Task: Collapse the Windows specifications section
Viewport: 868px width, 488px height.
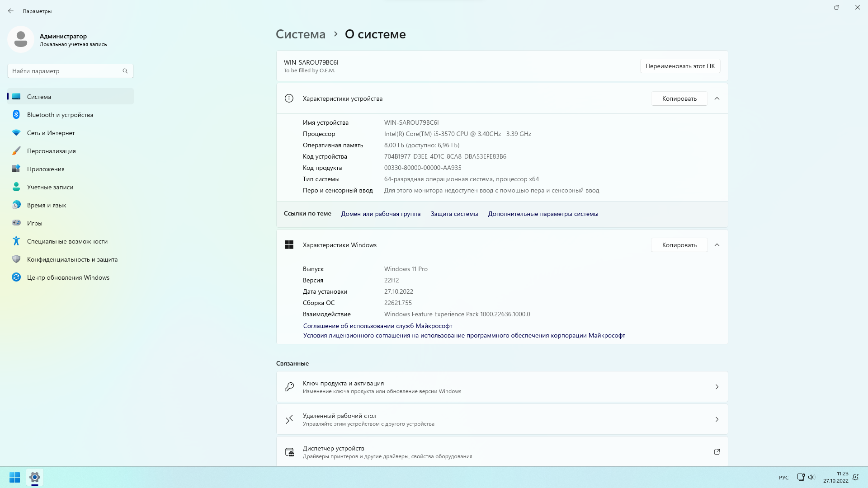Action: tap(717, 245)
